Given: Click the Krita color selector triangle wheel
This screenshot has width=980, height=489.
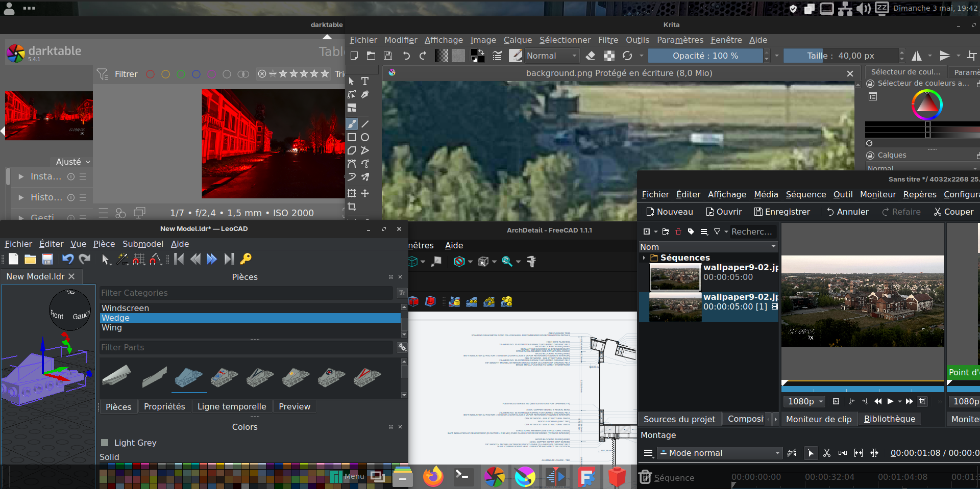Looking at the screenshot, I should 927,105.
